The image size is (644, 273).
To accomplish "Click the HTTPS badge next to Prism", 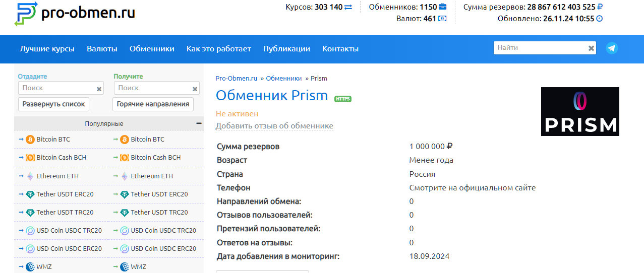I will click(343, 99).
